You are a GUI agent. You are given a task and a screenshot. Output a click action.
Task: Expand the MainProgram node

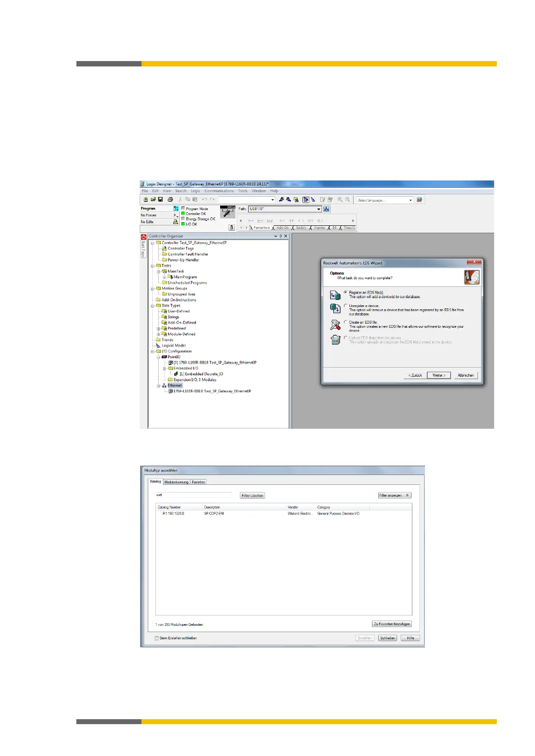tap(164, 277)
